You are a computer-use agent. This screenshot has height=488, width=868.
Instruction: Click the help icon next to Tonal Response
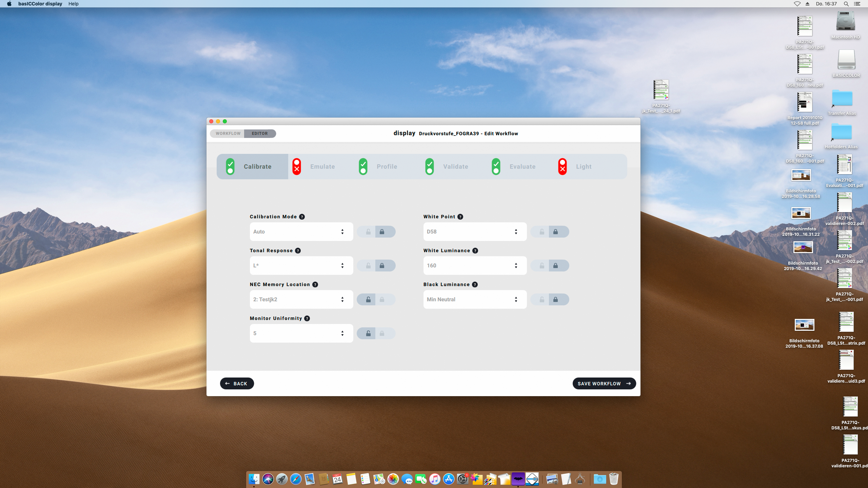click(298, 251)
